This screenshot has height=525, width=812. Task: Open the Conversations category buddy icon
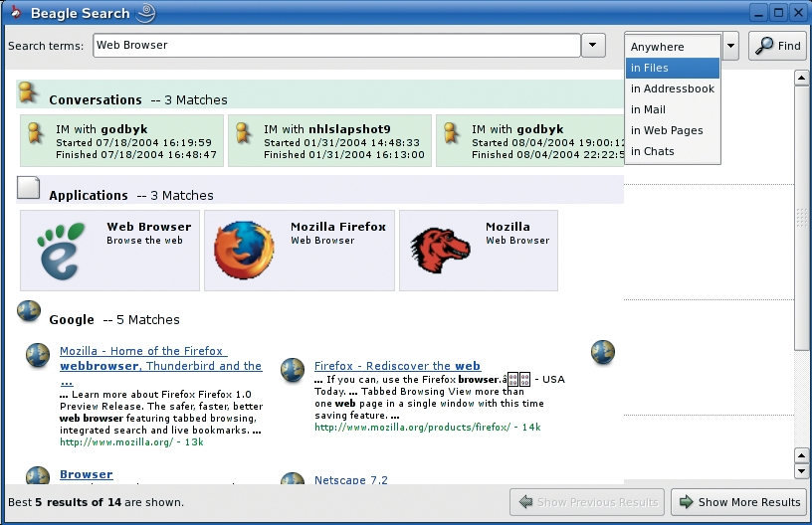tap(28, 93)
